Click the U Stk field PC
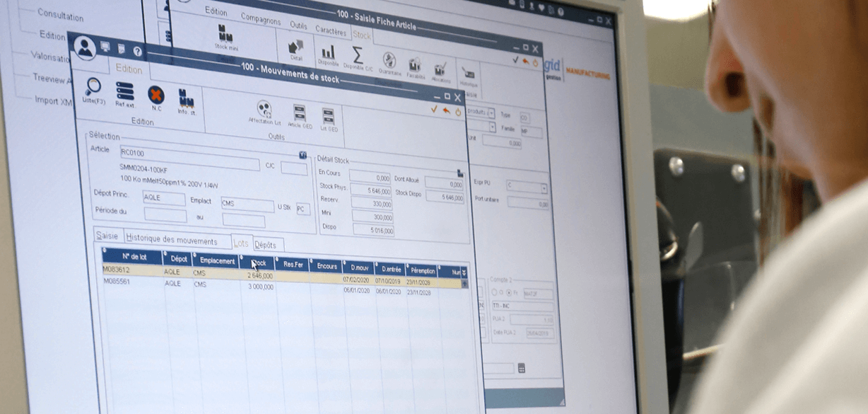Viewport: 868px width, 414px height. (303, 209)
